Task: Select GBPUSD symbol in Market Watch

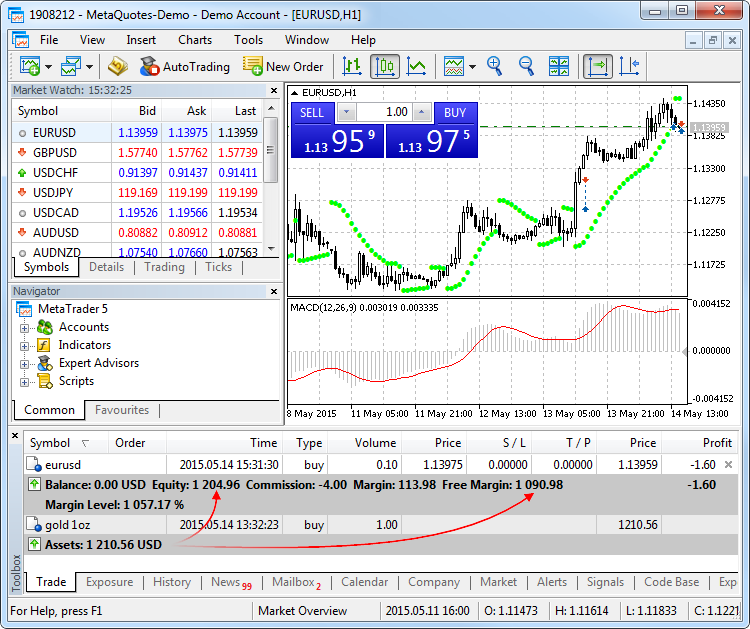Action: pos(54,153)
